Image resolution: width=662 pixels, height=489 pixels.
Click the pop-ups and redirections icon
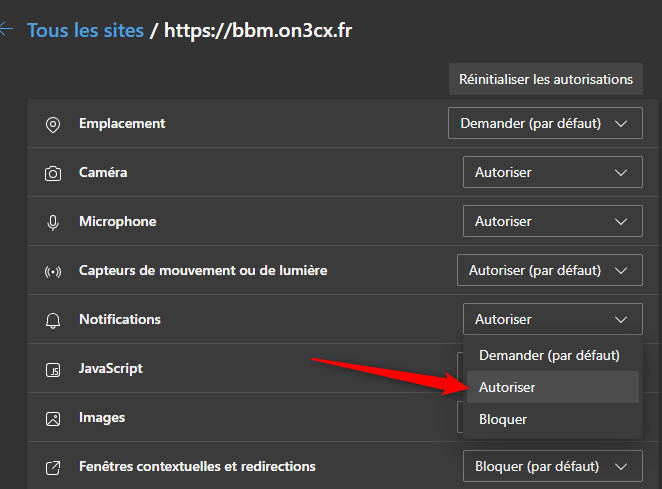coord(53,467)
